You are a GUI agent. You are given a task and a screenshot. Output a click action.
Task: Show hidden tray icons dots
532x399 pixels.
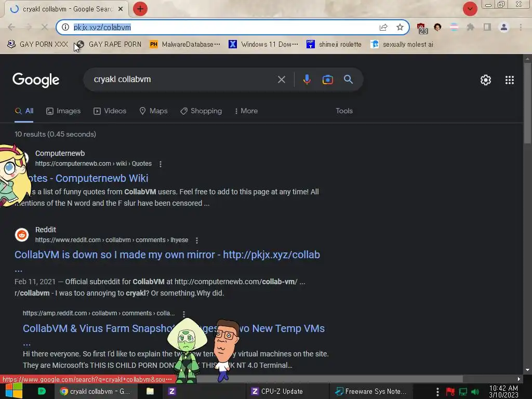pos(437,392)
